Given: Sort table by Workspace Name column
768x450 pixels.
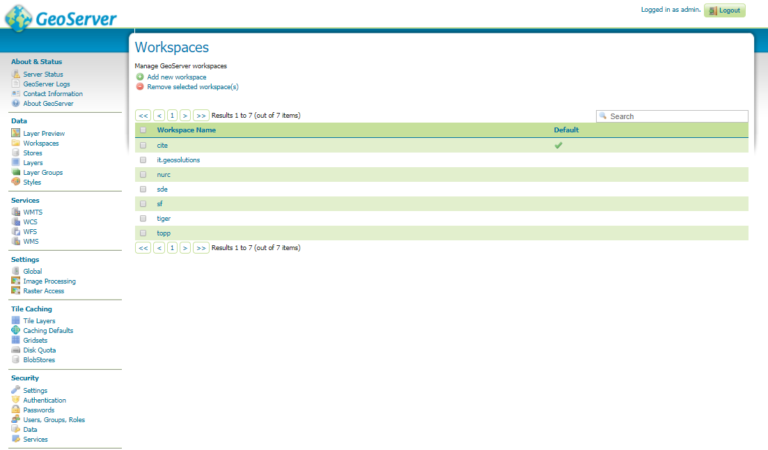Looking at the screenshot, I should tap(186, 130).
